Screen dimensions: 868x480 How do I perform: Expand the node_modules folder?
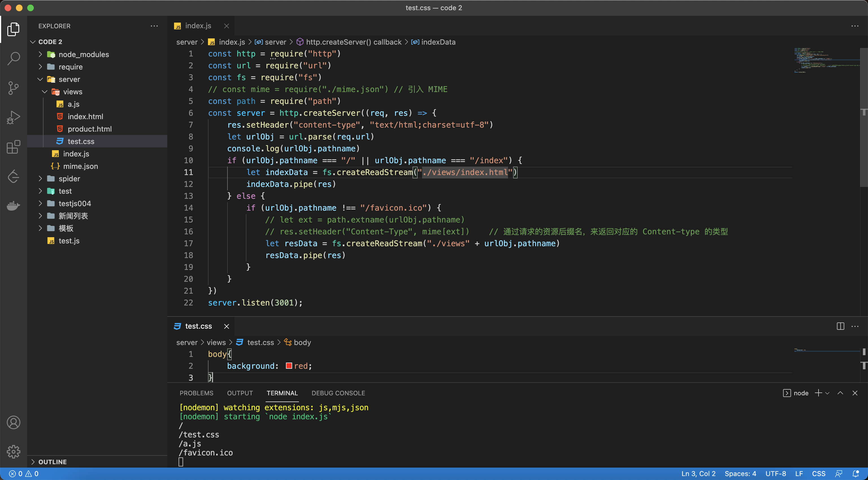pos(40,54)
